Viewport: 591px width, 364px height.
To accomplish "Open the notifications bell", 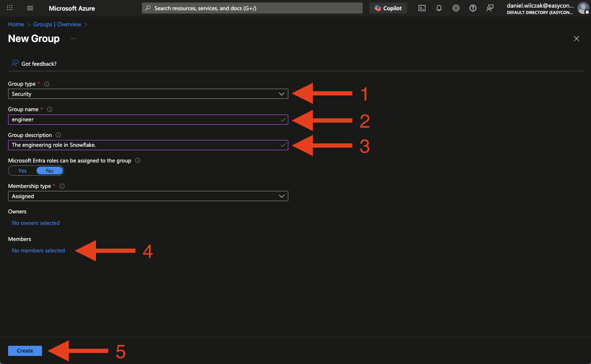I will (439, 8).
